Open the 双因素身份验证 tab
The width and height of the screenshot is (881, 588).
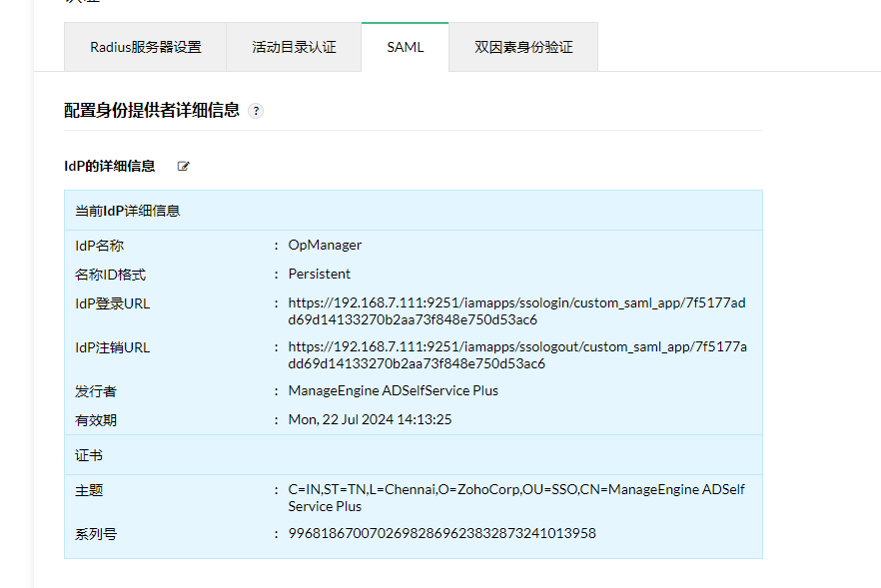pyautogui.click(x=523, y=47)
